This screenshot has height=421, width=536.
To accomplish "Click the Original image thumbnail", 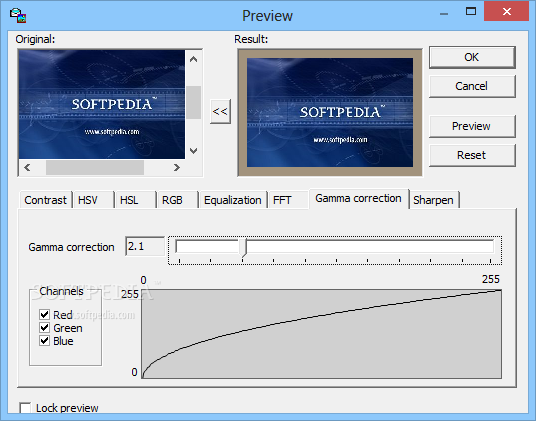I will [102, 104].
